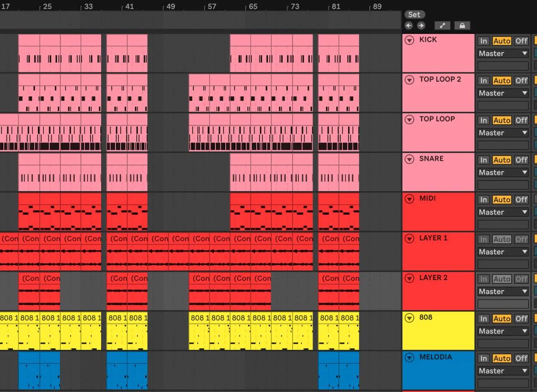Fold the MELODIA track
This screenshot has height=392, width=537.
409,358
